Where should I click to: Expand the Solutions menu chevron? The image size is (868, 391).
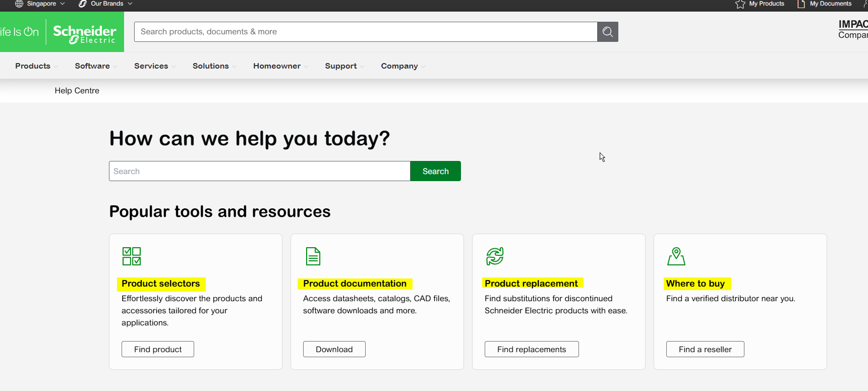(x=234, y=67)
